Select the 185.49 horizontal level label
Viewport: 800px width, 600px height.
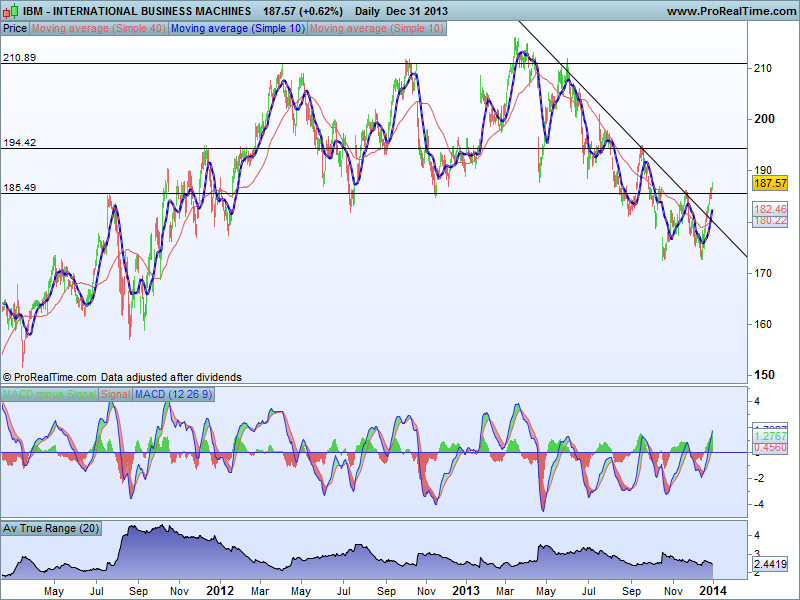point(19,188)
